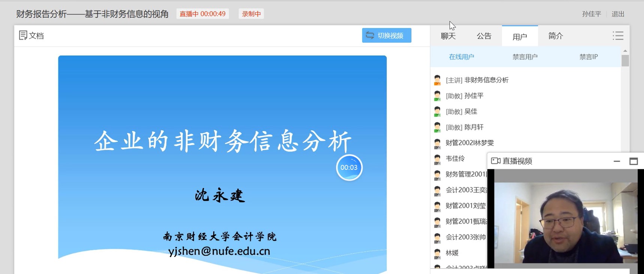Image resolution: width=644 pixels, height=274 pixels.
Task: Click avatar icon beside 助教 吴佳
Action: [x=437, y=112]
